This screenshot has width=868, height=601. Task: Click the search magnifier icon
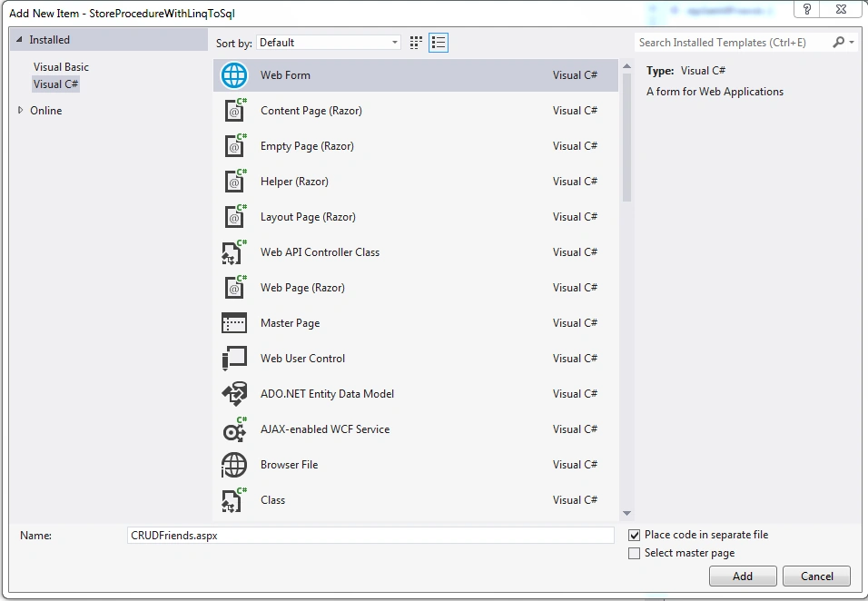point(839,42)
